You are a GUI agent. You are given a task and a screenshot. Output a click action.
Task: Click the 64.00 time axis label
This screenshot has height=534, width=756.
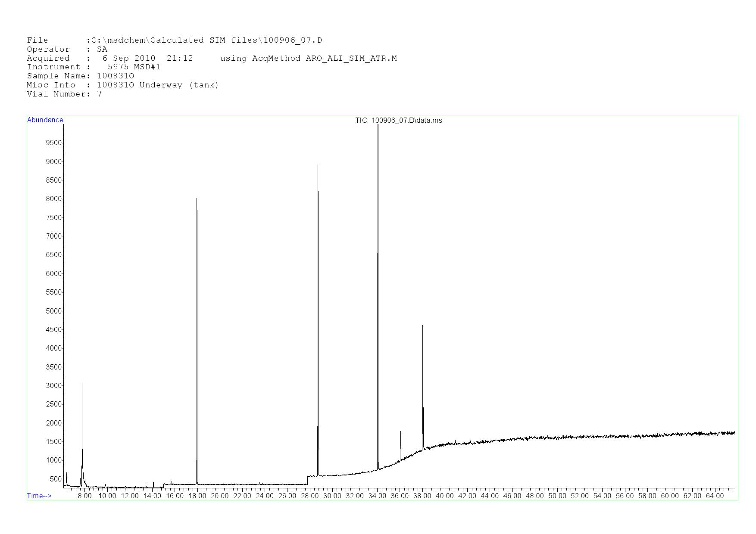point(715,496)
